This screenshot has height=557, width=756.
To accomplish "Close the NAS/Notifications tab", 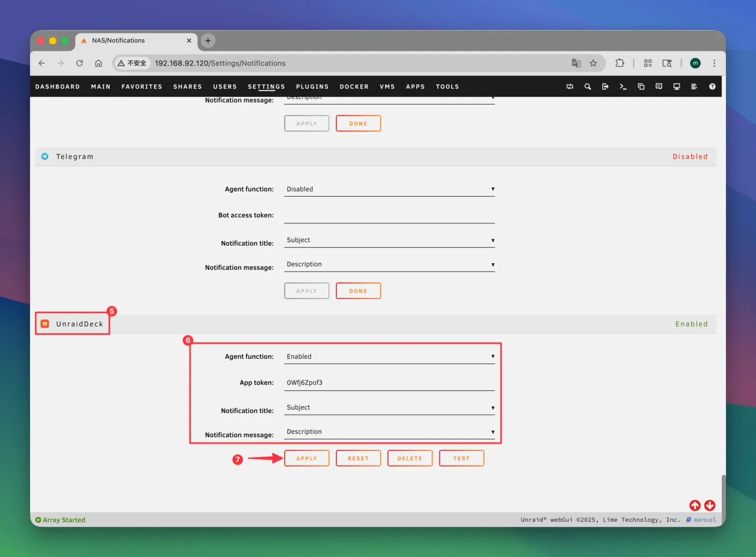I will pyautogui.click(x=189, y=41).
